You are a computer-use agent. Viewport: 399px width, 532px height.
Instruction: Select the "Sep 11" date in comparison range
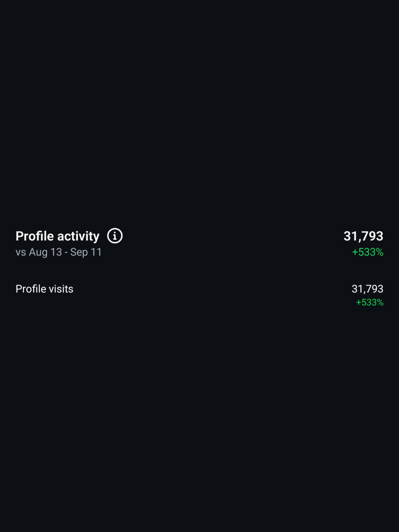(86, 252)
